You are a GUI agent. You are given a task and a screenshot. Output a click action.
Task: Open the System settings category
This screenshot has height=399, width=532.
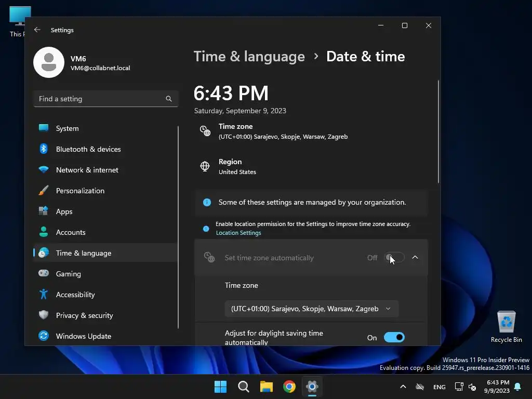point(105,128)
